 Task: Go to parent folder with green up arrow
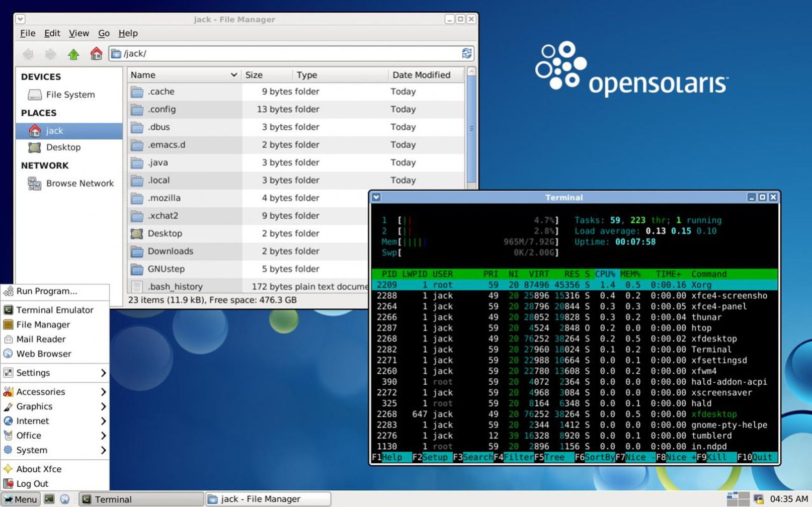[73, 54]
